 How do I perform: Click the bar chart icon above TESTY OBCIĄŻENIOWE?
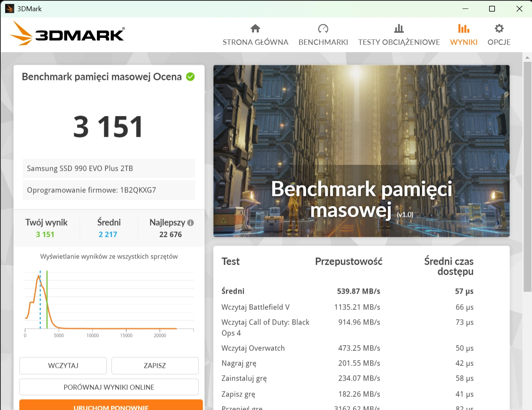tap(399, 28)
